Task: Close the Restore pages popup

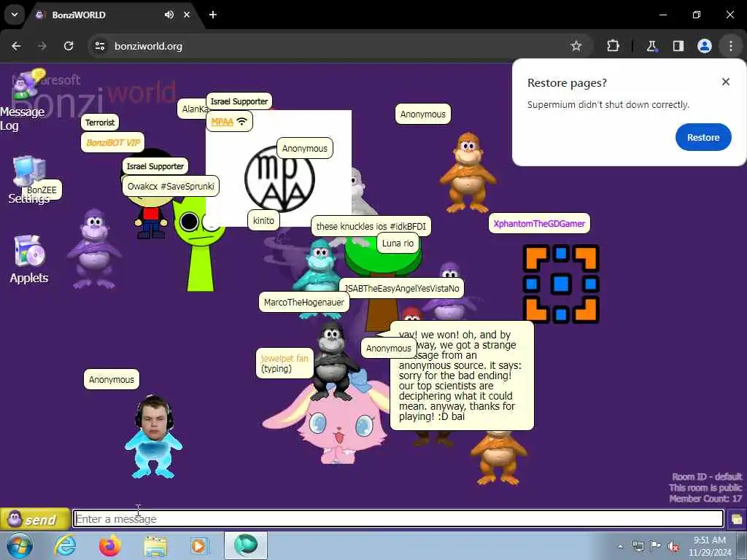Action: pos(726,82)
